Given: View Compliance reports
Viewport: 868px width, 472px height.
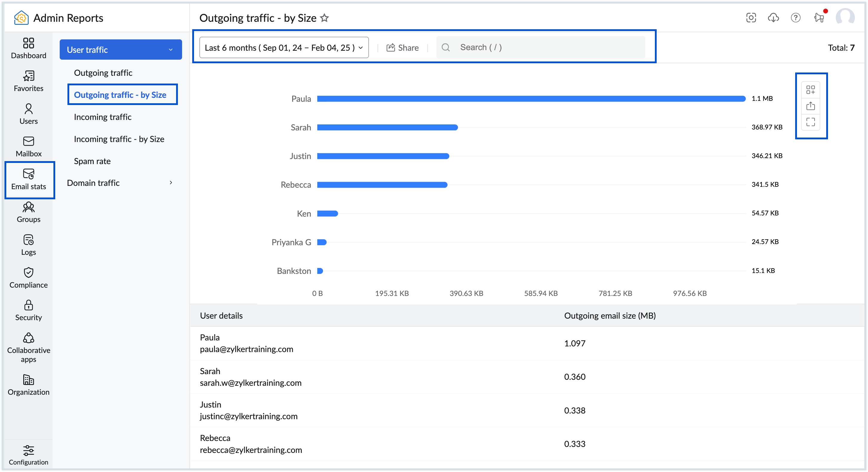Looking at the screenshot, I should point(28,277).
